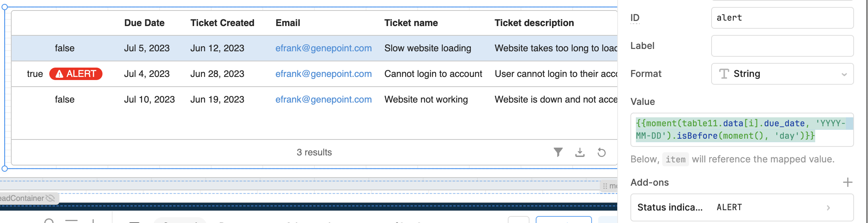The height and width of the screenshot is (223, 868).
Task: Open email link in Cannot login row
Action: 324,74
